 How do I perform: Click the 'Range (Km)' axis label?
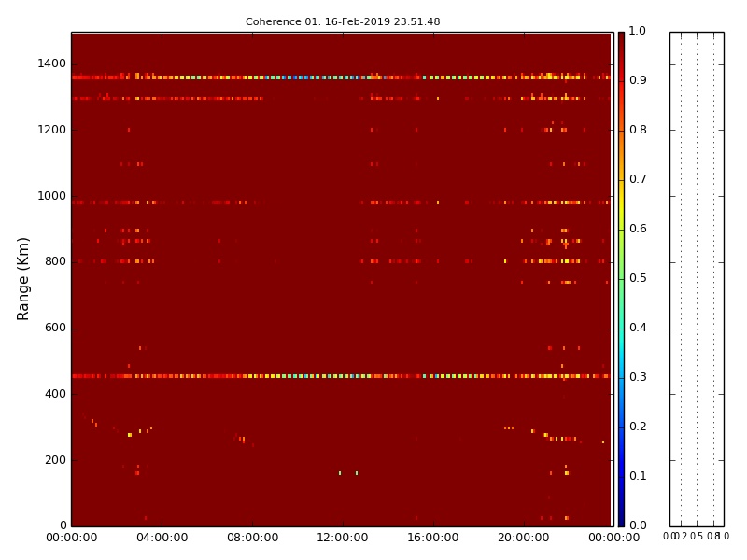click(x=22, y=279)
